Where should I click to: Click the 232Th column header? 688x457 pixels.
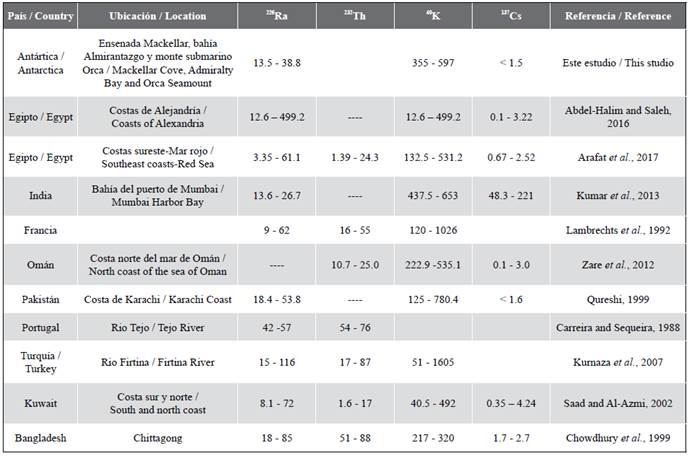click(x=354, y=17)
